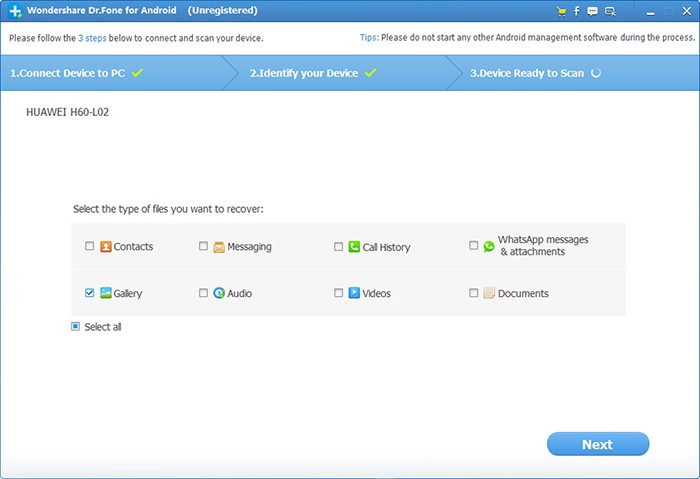Screen dimensions: 700x479
Task: Click the Tips label
Action: pos(369,37)
